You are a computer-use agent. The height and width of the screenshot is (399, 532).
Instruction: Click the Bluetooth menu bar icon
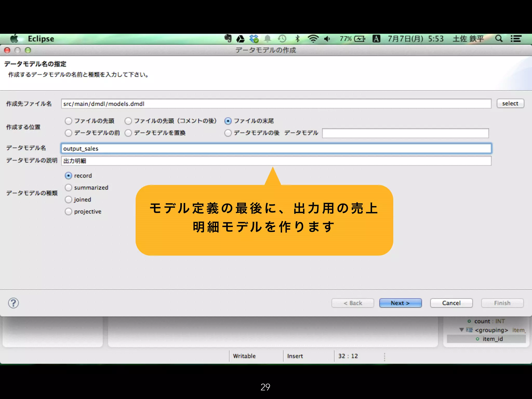pyautogui.click(x=297, y=39)
